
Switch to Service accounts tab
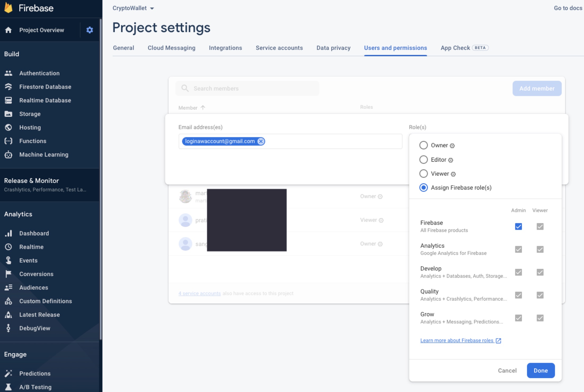pos(279,48)
